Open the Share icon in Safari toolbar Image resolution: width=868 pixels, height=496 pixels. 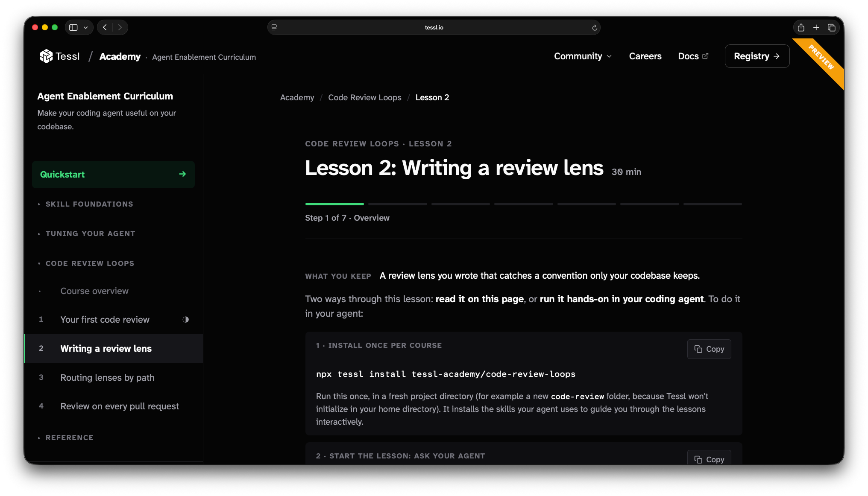coord(801,27)
